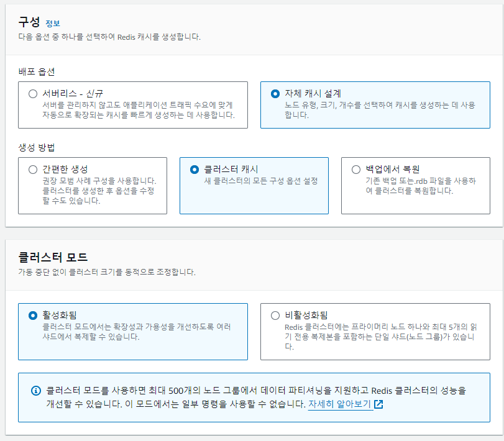Choose the 간편한 생성 radio option
This screenshot has height=441, width=504.
click(x=33, y=170)
